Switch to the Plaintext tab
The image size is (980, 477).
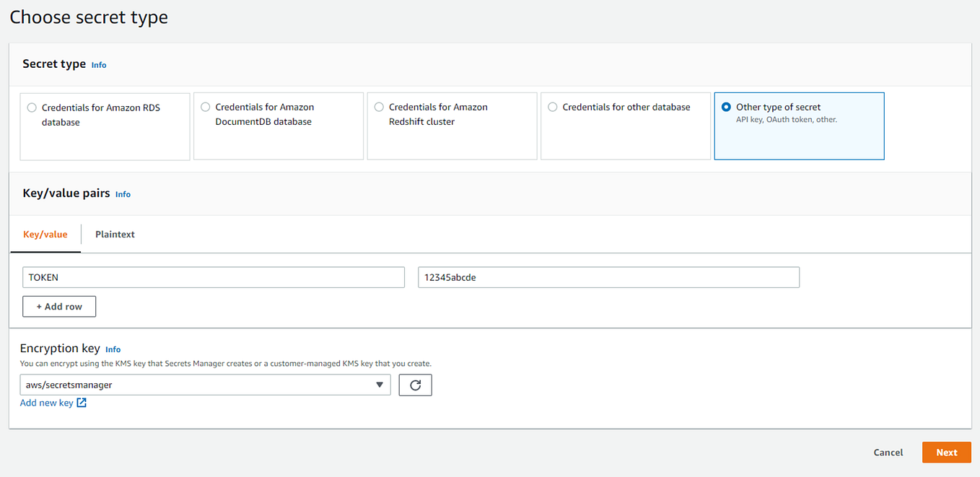tap(115, 235)
